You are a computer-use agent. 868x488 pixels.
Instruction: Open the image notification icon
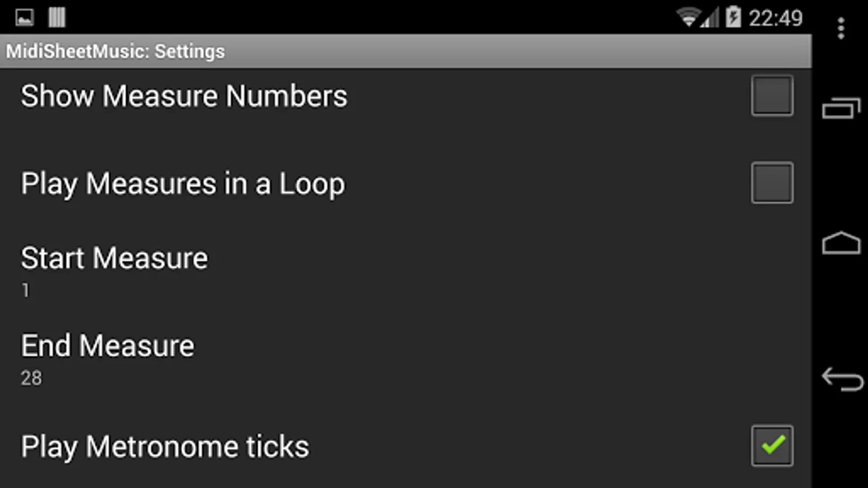point(24,17)
